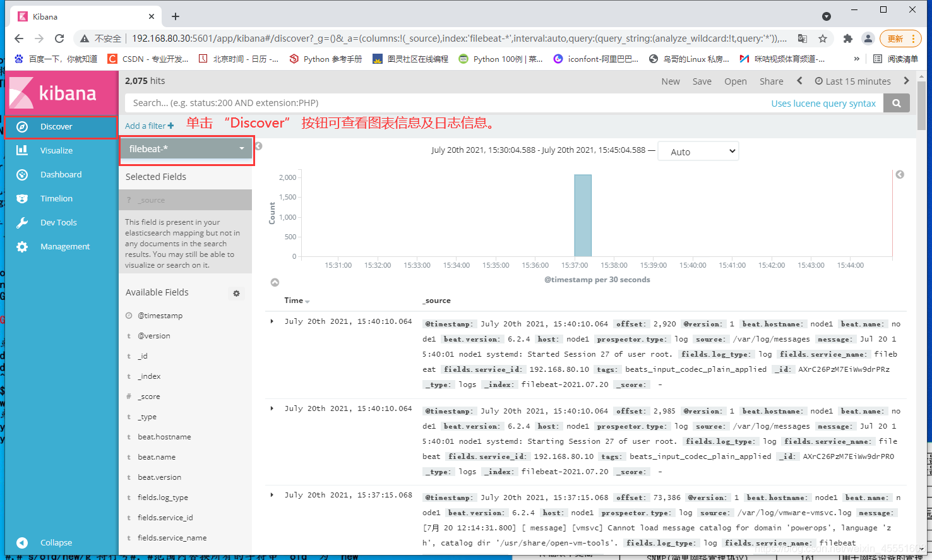
Task: Open Available Fields settings gear
Action: pos(237,294)
